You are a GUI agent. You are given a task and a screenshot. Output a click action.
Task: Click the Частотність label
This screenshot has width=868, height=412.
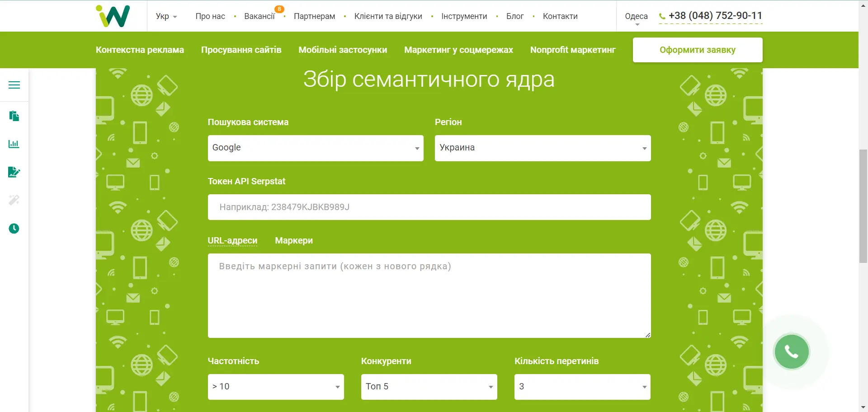233,361
